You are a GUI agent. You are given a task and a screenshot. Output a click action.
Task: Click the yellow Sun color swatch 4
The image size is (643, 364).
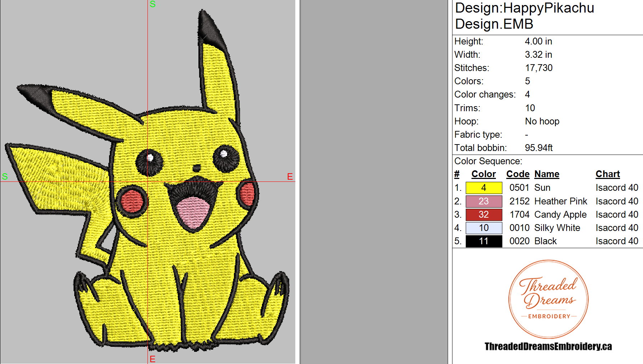(484, 188)
